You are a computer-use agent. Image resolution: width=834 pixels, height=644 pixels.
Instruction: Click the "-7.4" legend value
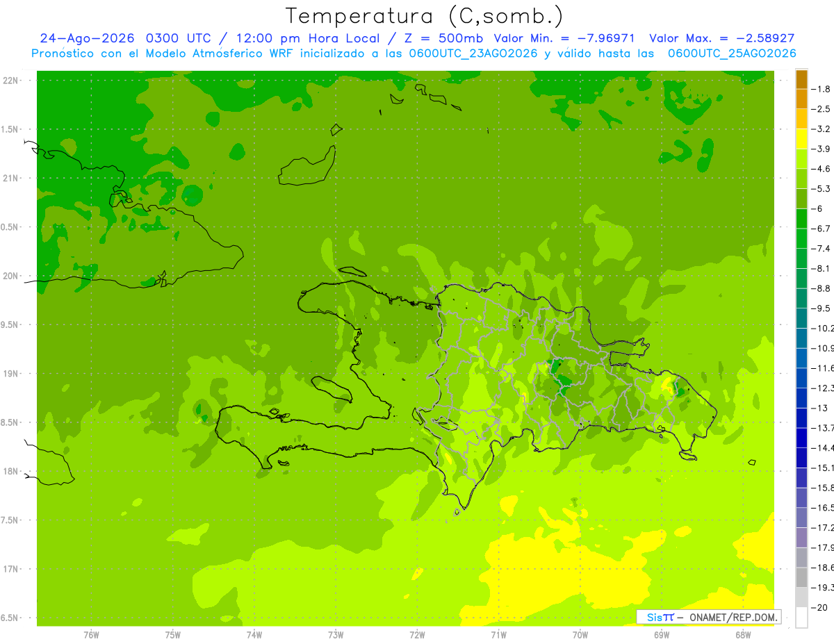pyautogui.click(x=821, y=248)
